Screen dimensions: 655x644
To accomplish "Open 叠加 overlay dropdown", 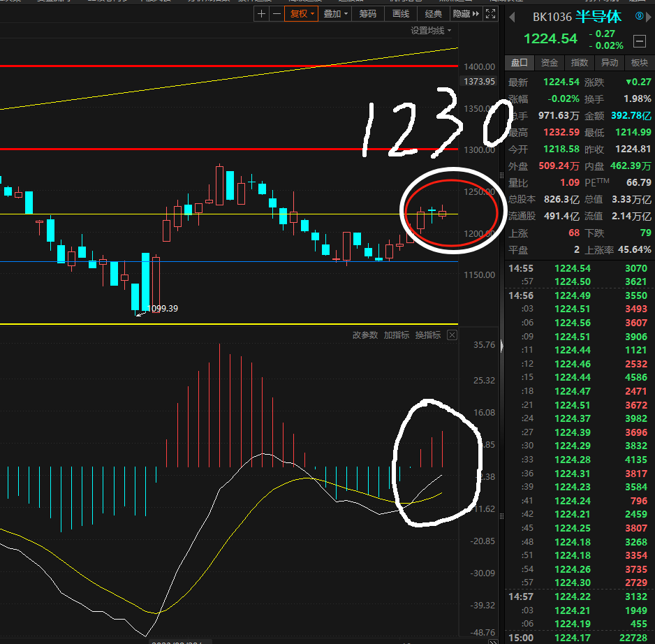I will click(x=335, y=14).
